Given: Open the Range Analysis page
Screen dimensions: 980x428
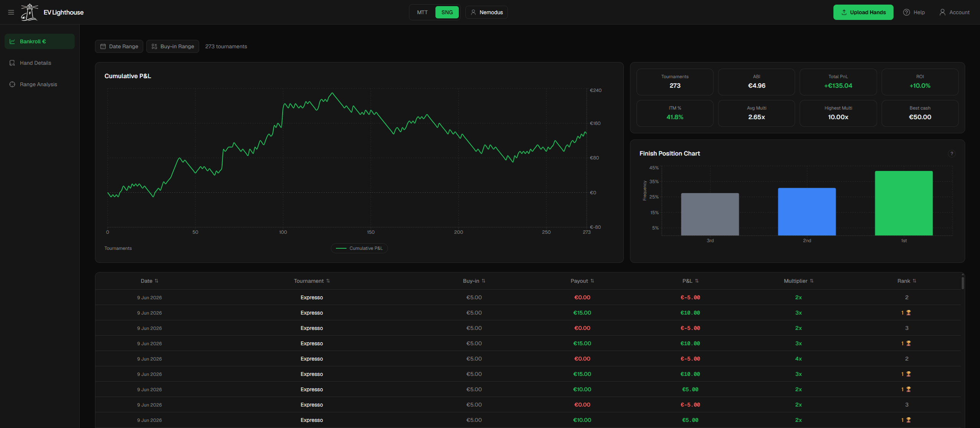Looking at the screenshot, I should click(x=39, y=84).
